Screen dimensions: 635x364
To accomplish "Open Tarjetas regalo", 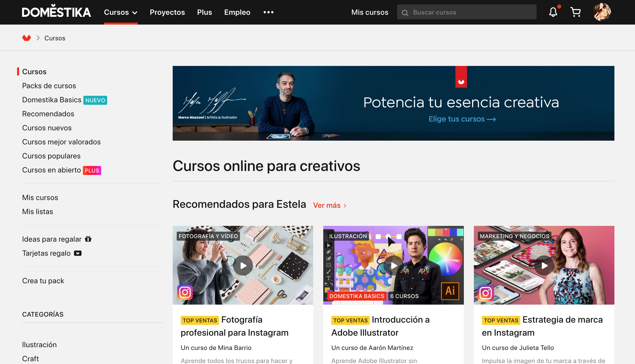I will pos(46,253).
